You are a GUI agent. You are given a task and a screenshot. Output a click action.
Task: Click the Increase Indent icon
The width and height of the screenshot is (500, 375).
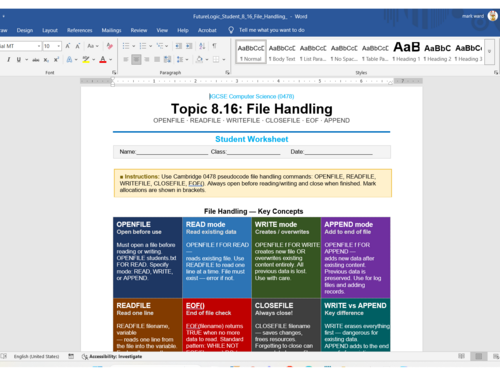[x=189, y=46]
